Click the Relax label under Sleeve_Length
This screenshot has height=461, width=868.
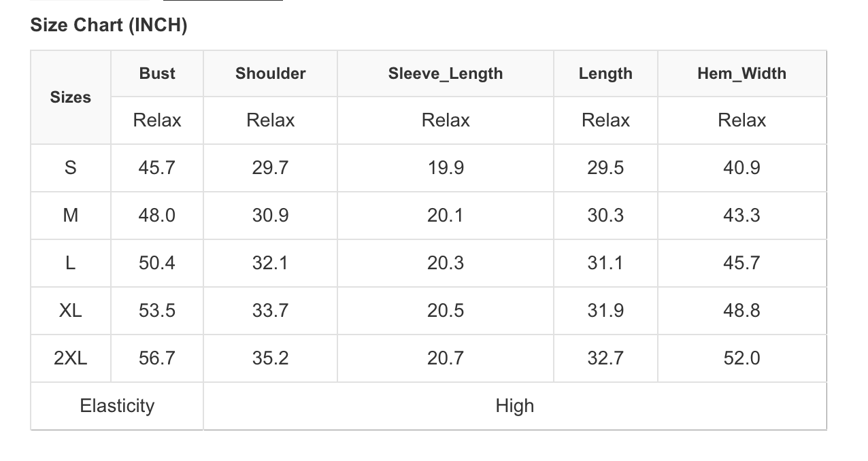point(446,120)
